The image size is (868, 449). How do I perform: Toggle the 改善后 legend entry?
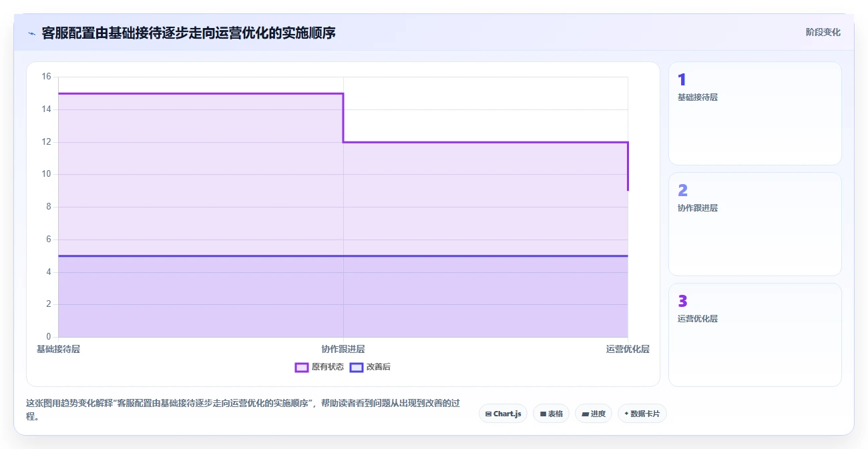pyautogui.click(x=370, y=367)
